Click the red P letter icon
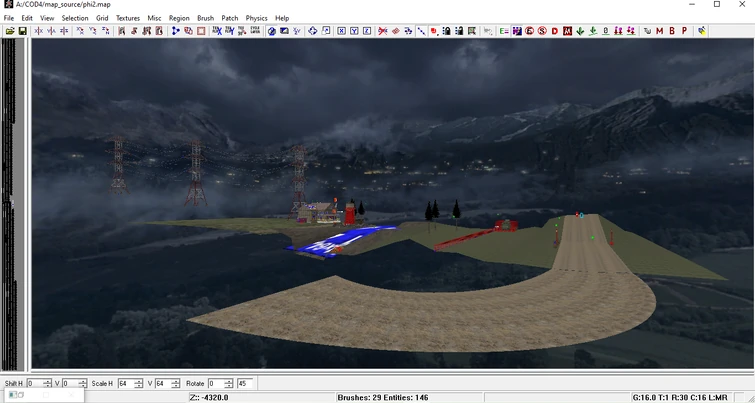The image size is (755, 403). (684, 31)
